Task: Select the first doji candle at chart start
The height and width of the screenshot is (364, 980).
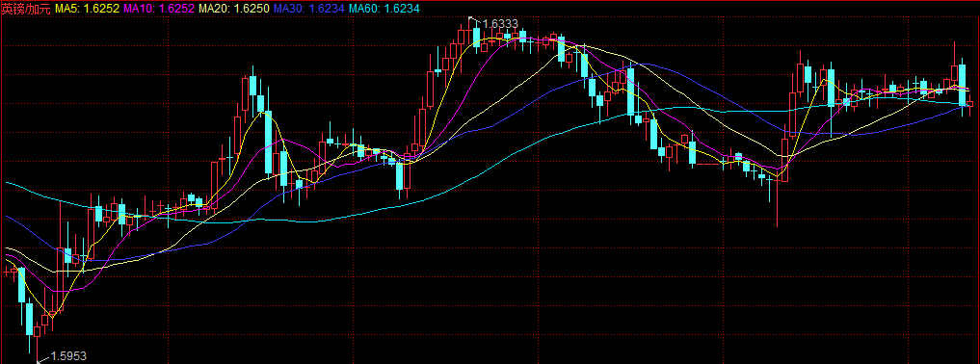Action: 6,272
